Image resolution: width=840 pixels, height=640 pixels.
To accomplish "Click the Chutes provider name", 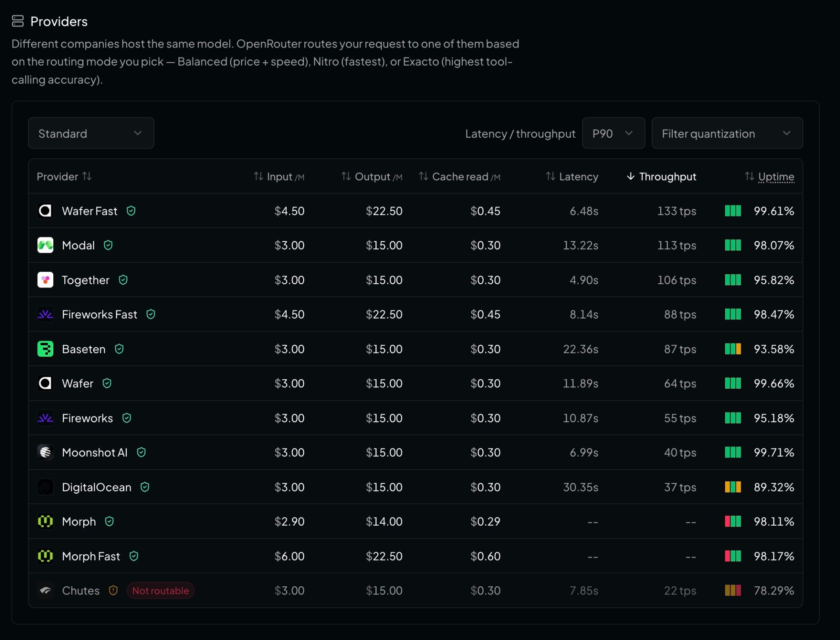I will coord(81,590).
